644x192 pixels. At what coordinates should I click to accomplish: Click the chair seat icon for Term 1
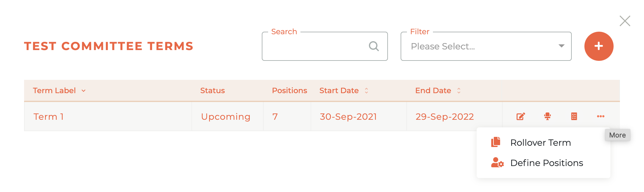coord(547,117)
